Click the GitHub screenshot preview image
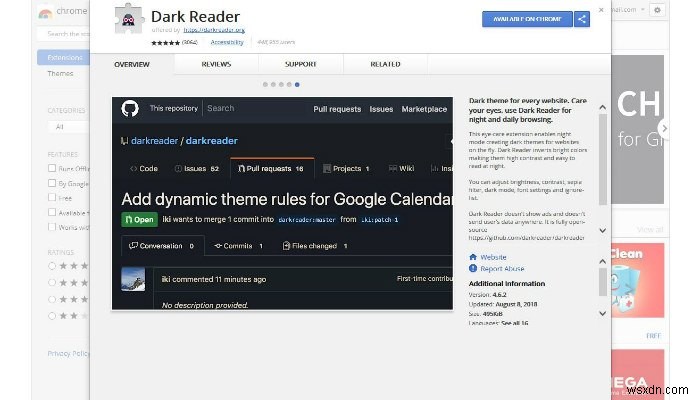The image size is (700, 400). coord(282,203)
